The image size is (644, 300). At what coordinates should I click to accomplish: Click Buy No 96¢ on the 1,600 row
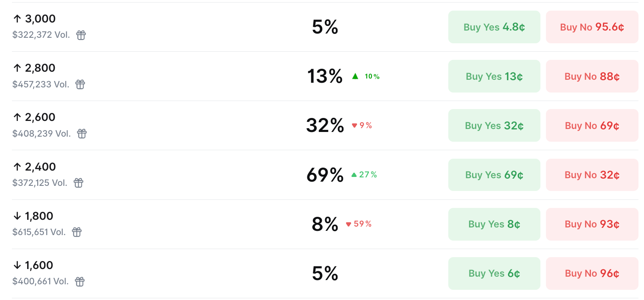592,273
